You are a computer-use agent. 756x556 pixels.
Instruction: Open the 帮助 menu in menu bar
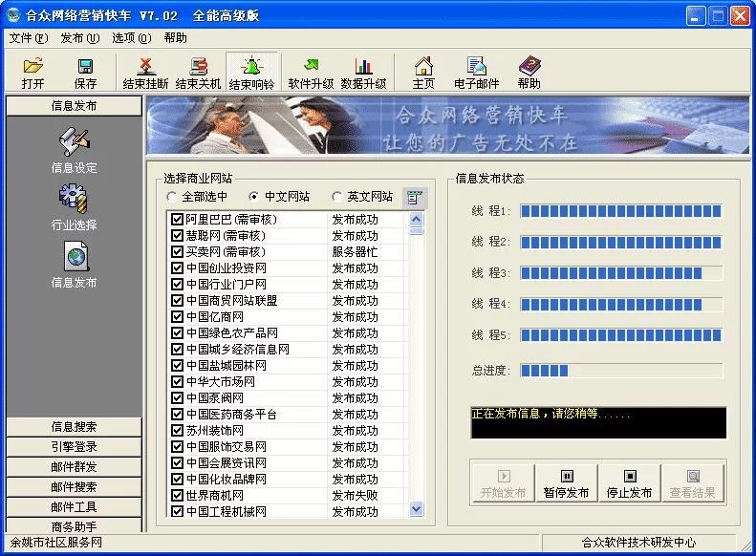coord(175,38)
